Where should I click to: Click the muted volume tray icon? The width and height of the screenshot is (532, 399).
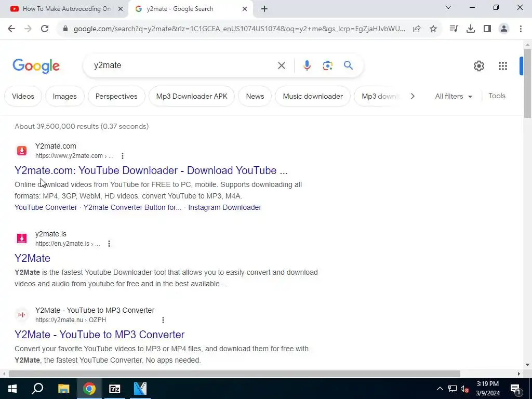tap(465, 389)
